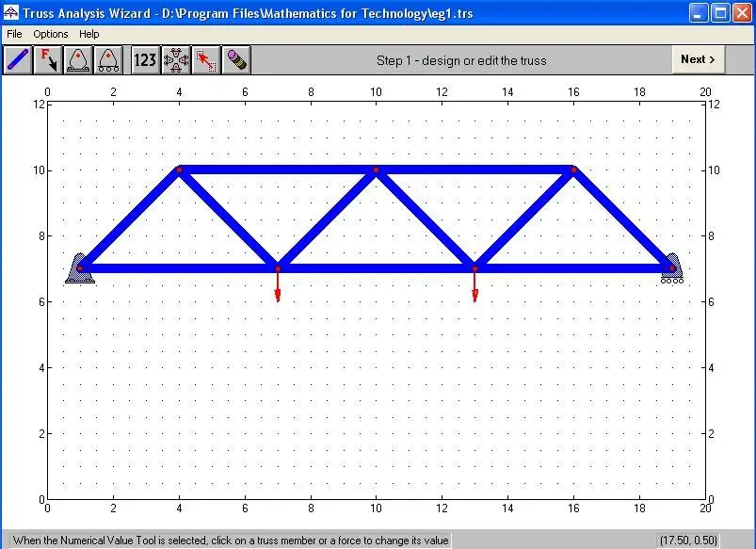Click the red force arrow at x=13

point(475,287)
